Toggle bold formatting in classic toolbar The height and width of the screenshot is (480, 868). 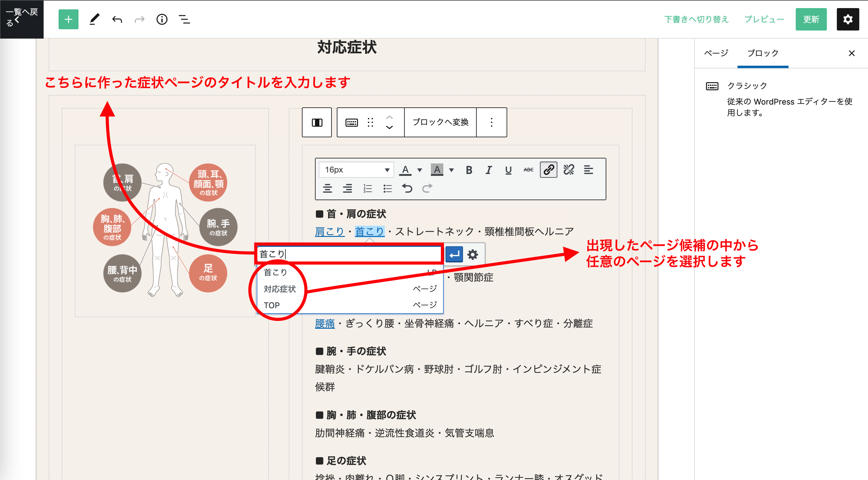(x=469, y=170)
